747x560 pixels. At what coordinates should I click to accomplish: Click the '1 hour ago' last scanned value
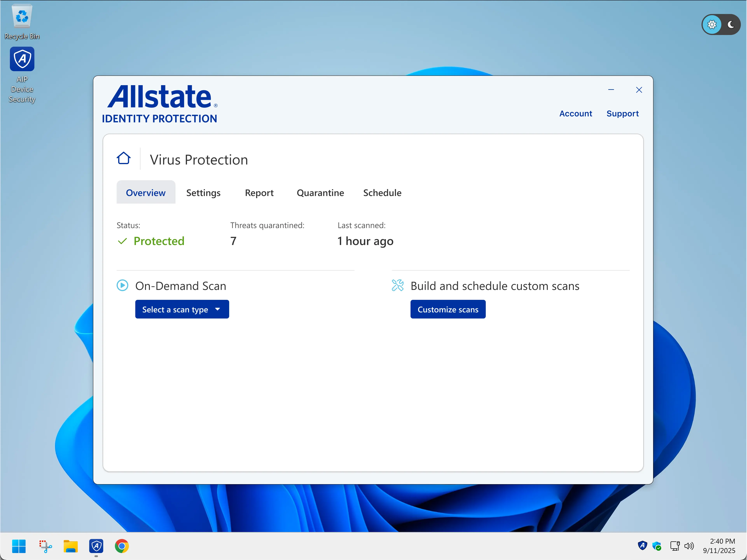(365, 241)
